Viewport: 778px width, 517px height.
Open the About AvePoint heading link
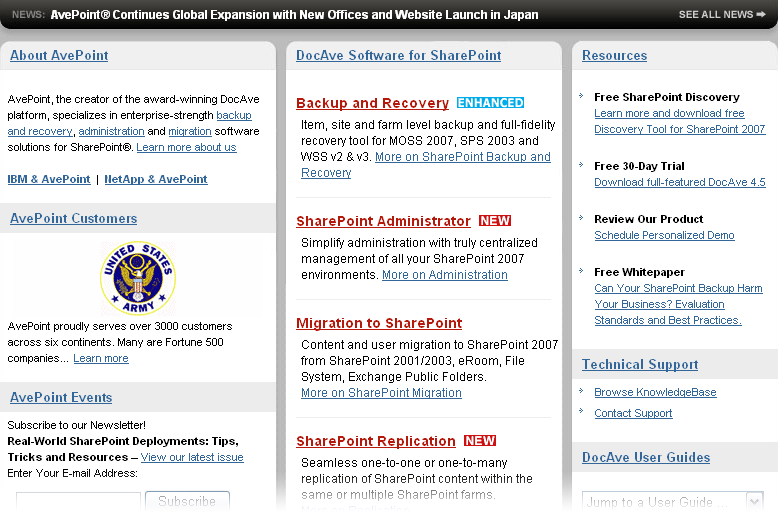59,56
